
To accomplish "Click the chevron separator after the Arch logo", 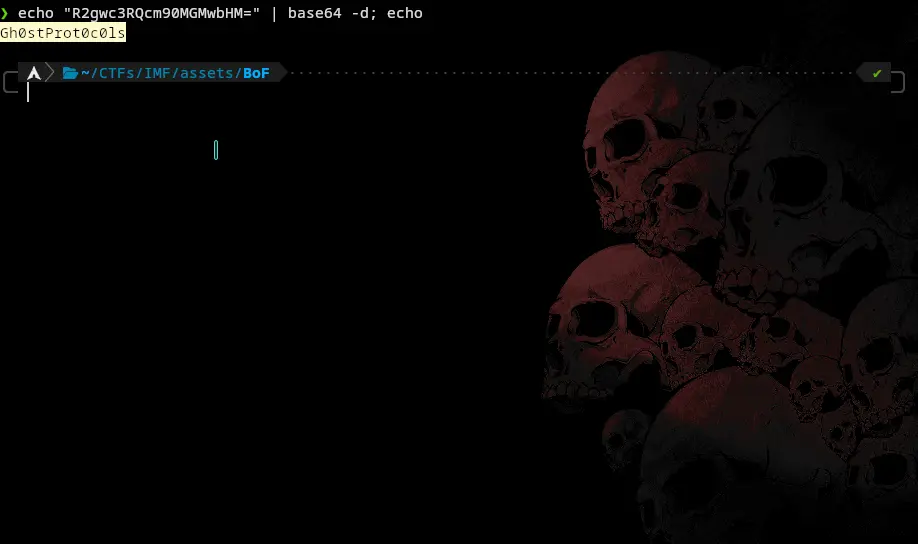I will 51,73.
